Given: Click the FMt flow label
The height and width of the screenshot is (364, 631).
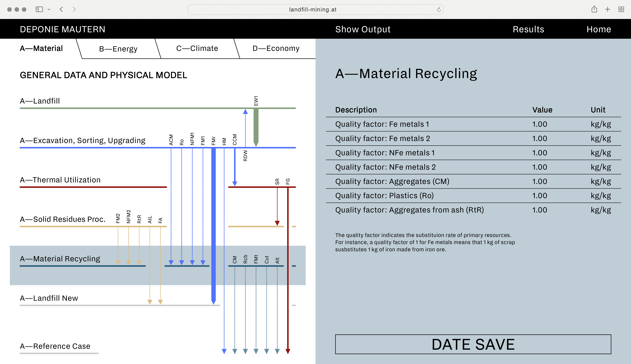Looking at the screenshot, I should [256, 259].
